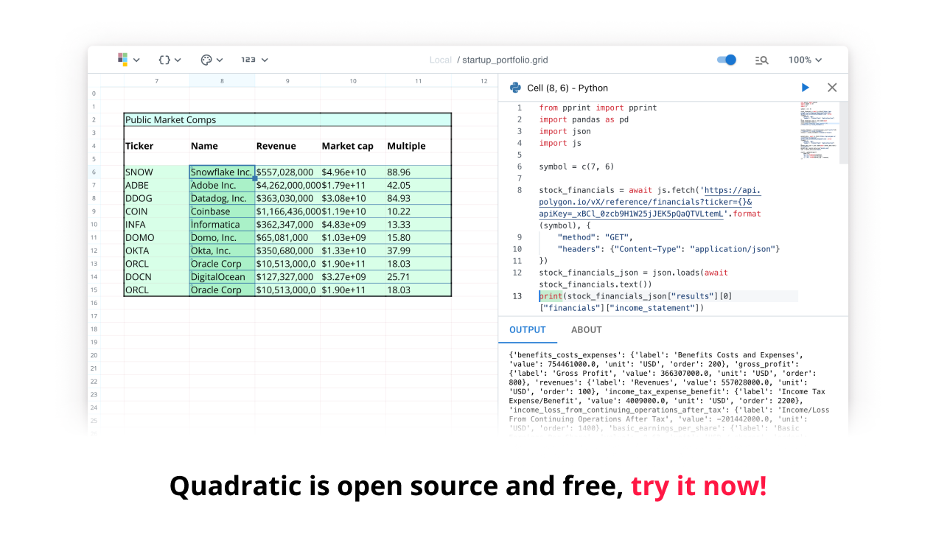Click column header 8
This screenshot has width=936, height=560.
222,80
